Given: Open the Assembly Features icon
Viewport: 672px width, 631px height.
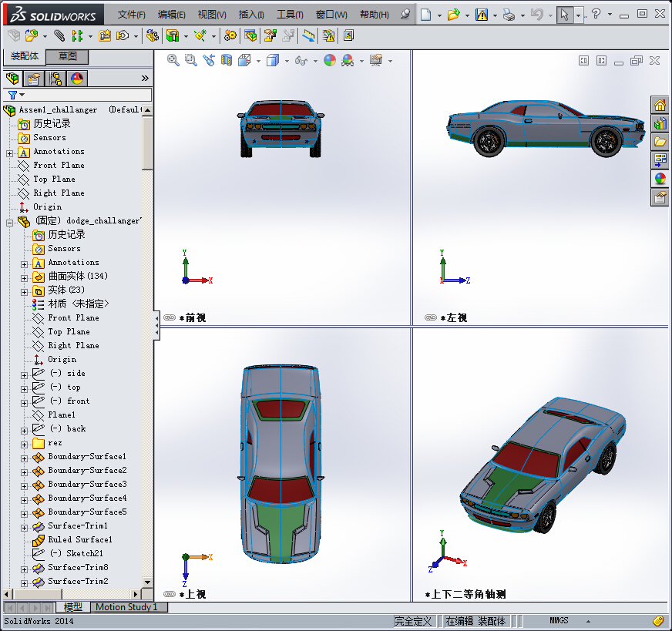Looking at the screenshot, I should point(173,35).
